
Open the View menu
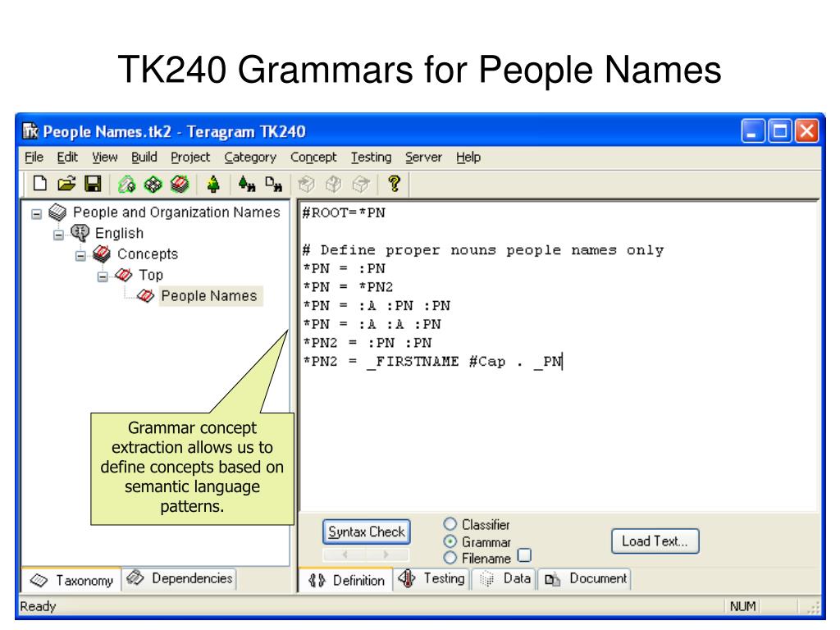click(x=104, y=157)
